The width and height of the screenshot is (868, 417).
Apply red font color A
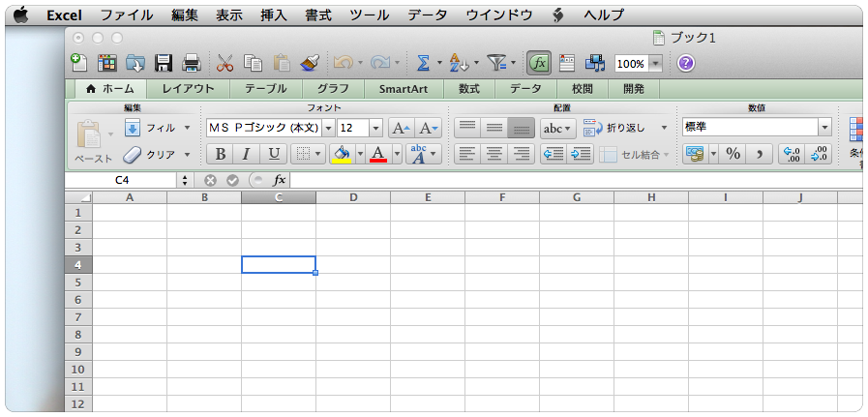[x=378, y=154]
